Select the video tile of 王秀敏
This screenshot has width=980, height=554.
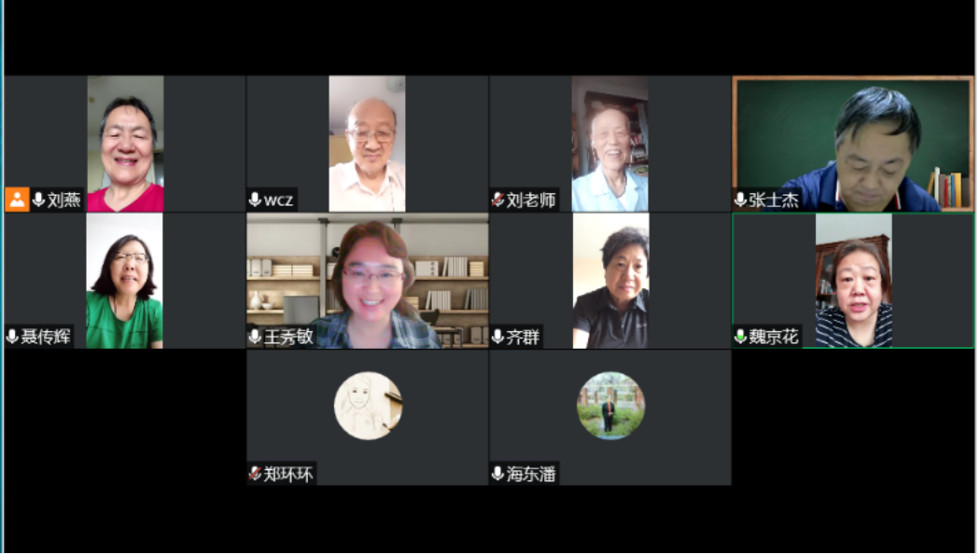point(368,281)
